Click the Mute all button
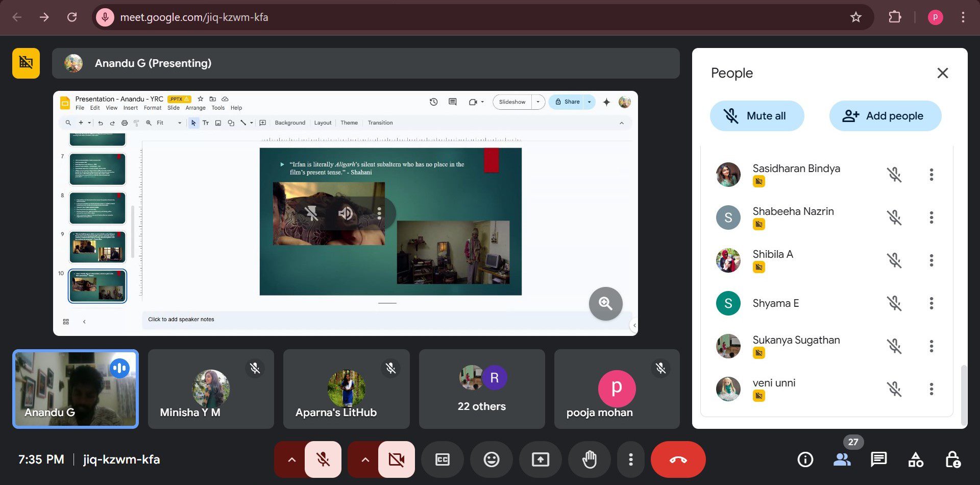Viewport: 980px width, 485px height. 756,116
